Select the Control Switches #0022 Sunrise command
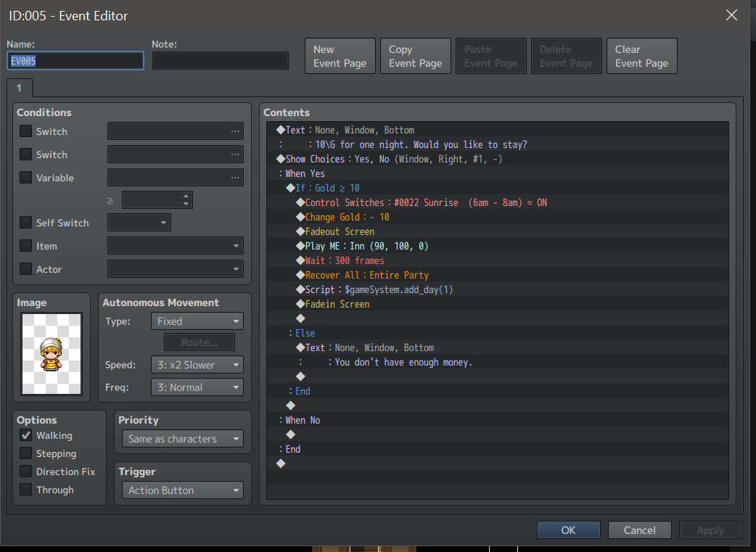756x552 pixels. point(498,202)
